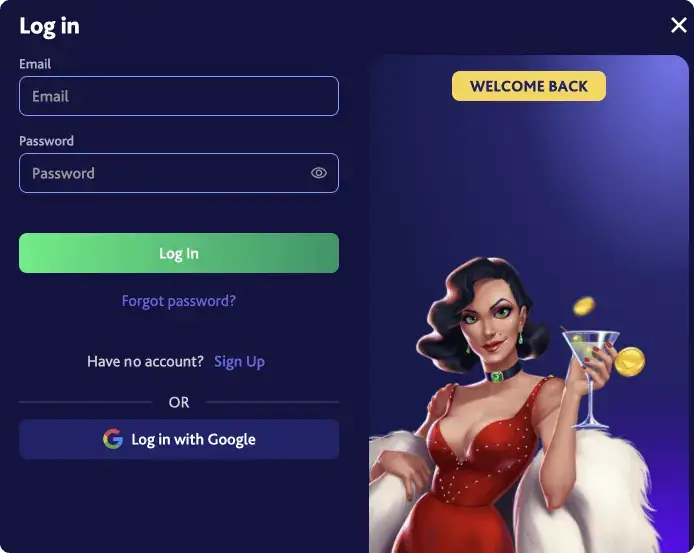Image resolution: width=694 pixels, height=553 pixels.
Task: Select the Password input field
Action: (x=179, y=173)
